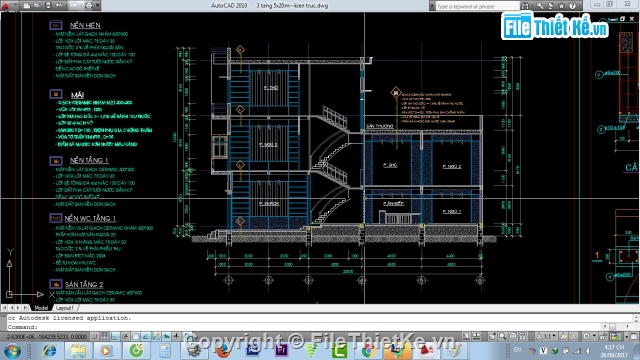
Task: Click the ShowMotion icon in status bar
Action: click(x=523, y=336)
